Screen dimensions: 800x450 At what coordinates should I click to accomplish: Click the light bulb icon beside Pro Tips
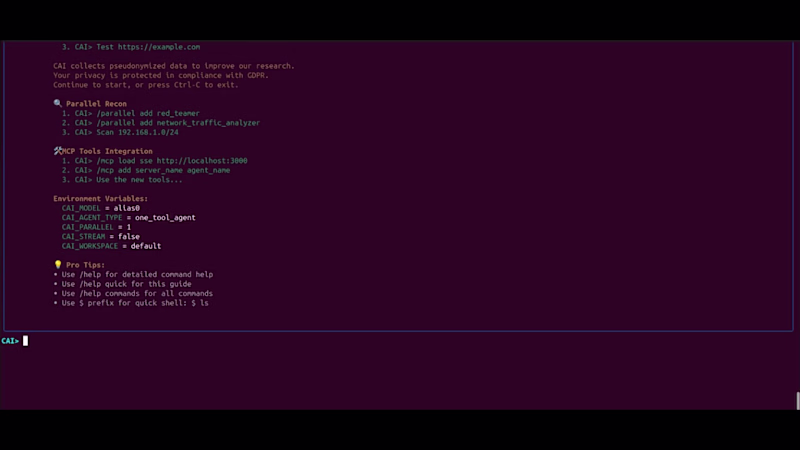tap(58, 264)
